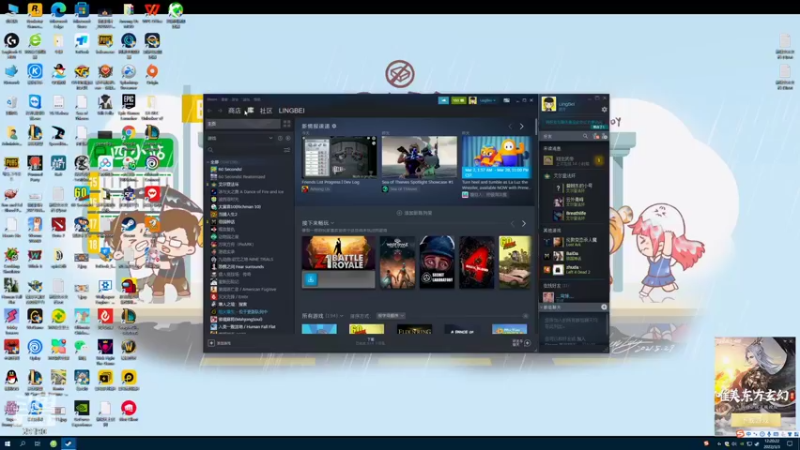Select the 主页 home button in library sidebar
The image size is (800, 450).
pyautogui.click(x=243, y=124)
